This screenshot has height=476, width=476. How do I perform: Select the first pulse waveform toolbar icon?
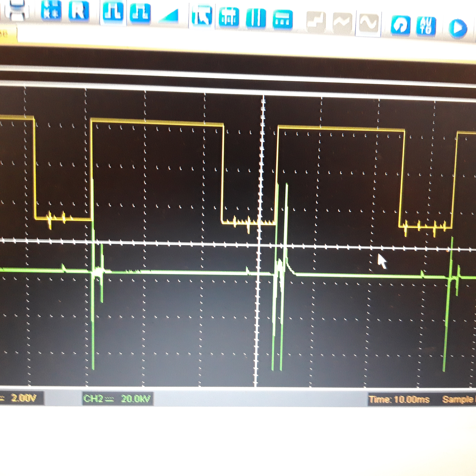113,12
